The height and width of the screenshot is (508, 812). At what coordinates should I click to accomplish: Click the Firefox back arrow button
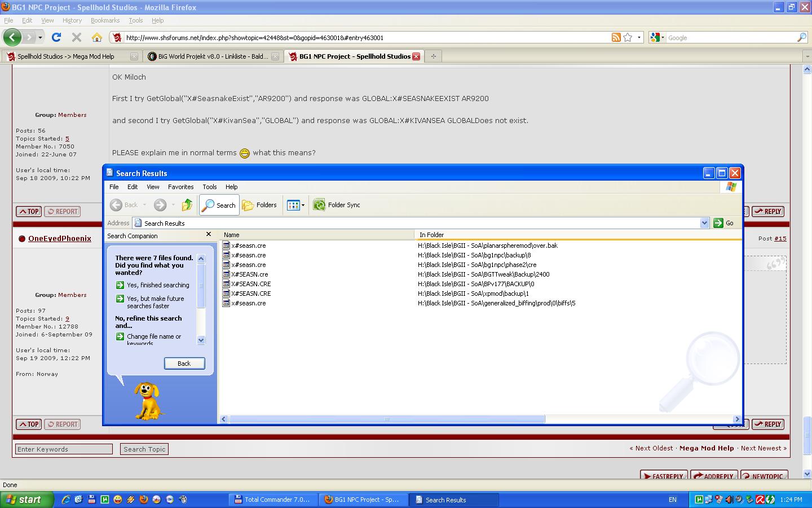[12, 37]
